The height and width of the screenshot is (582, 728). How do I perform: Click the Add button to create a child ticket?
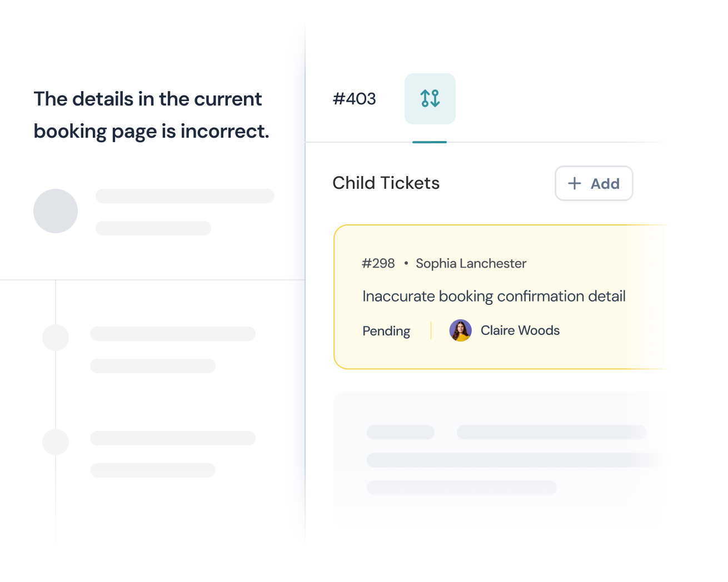click(x=594, y=183)
